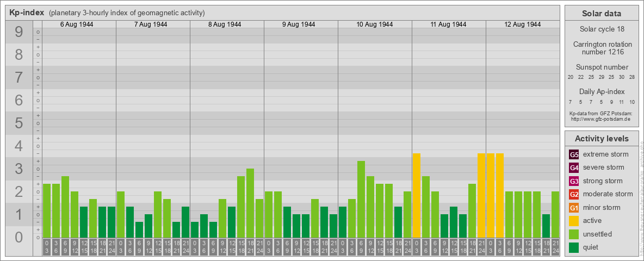Click the yellow active level swatch

point(574,221)
